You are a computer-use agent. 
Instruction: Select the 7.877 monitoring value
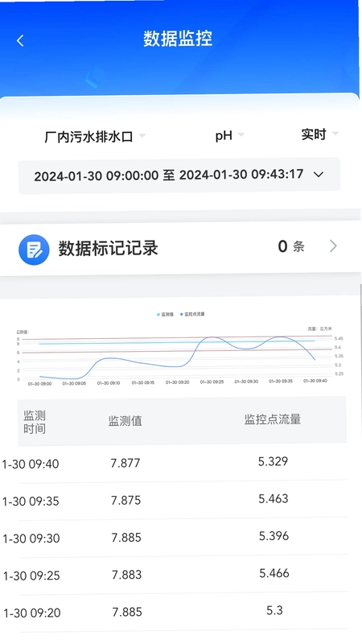(125, 463)
